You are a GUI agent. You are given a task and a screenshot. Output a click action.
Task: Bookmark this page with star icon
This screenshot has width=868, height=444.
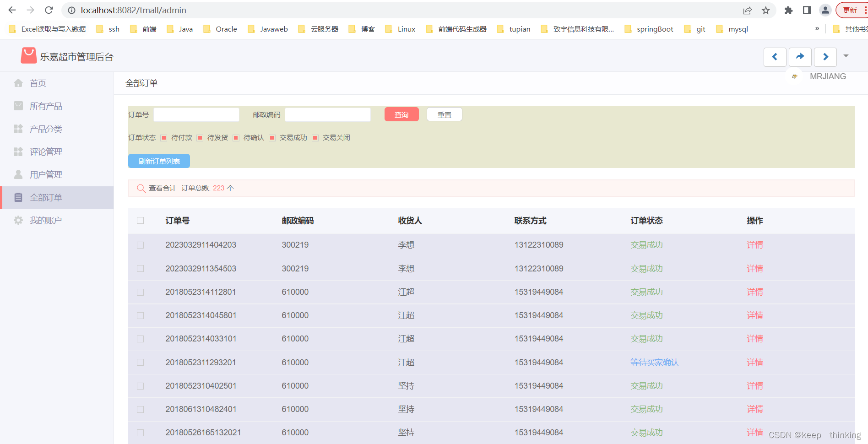(x=766, y=10)
